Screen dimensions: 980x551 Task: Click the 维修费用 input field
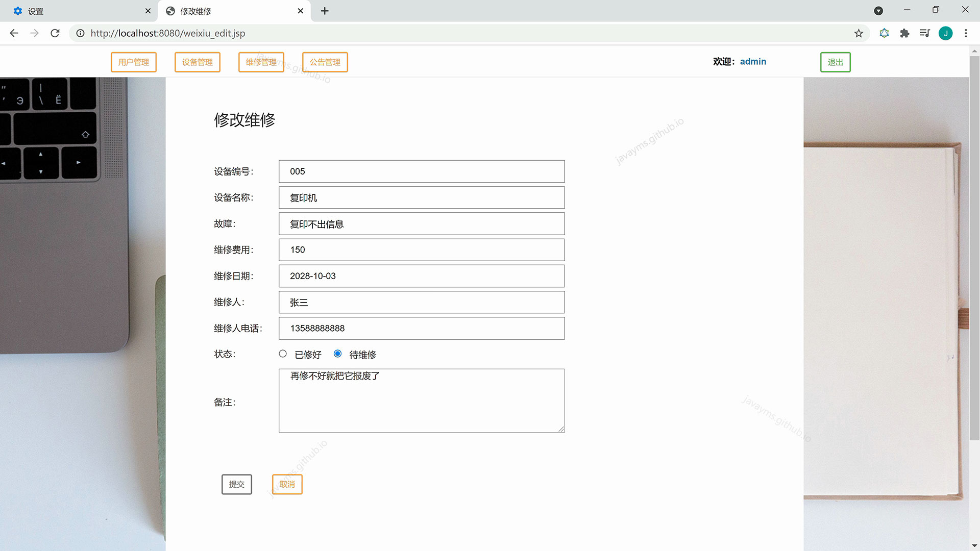click(x=422, y=250)
